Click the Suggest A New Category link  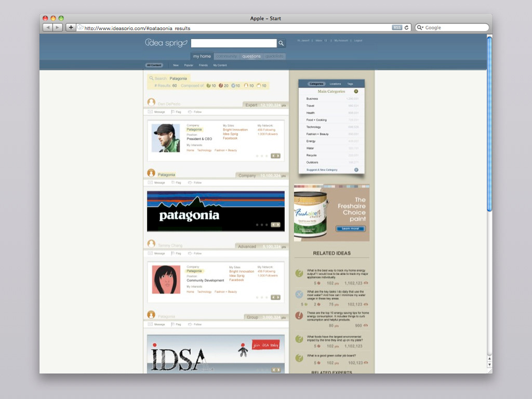(x=322, y=170)
